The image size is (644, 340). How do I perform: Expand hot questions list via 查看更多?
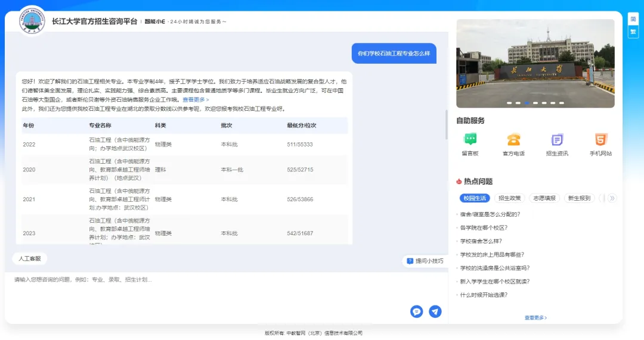(535, 318)
